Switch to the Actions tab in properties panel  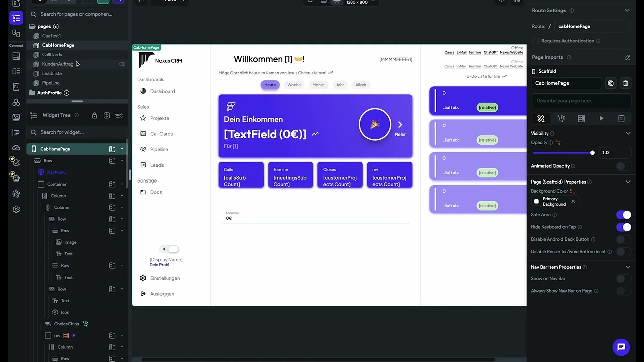(x=561, y=119)
